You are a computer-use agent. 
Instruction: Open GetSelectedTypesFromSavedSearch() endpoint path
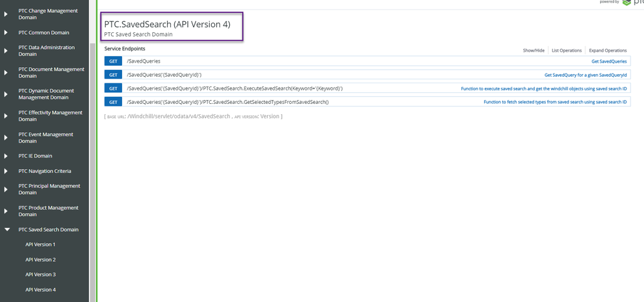coord(228,102)
